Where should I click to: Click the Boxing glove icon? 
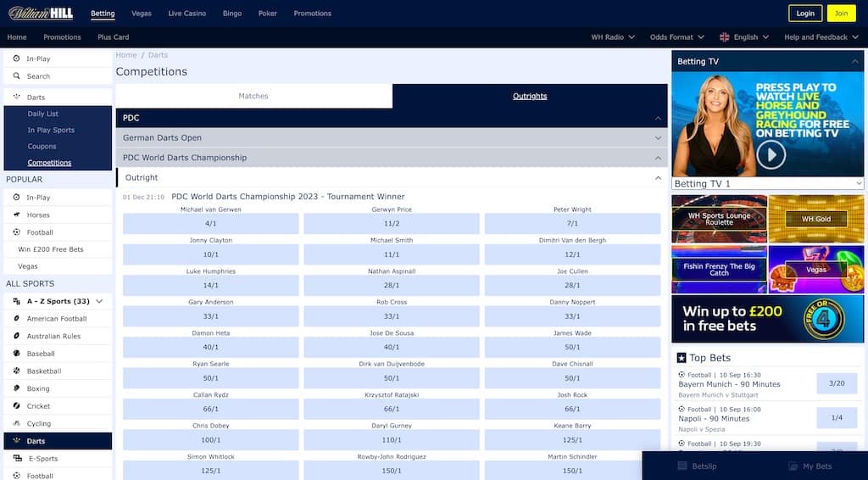coord(17,388)
